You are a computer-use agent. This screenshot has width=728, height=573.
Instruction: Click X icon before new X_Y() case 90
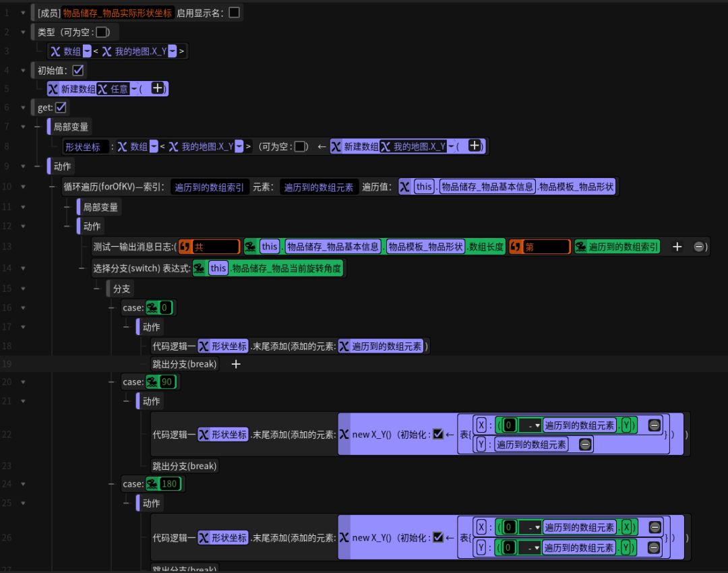tap(344, 434)
